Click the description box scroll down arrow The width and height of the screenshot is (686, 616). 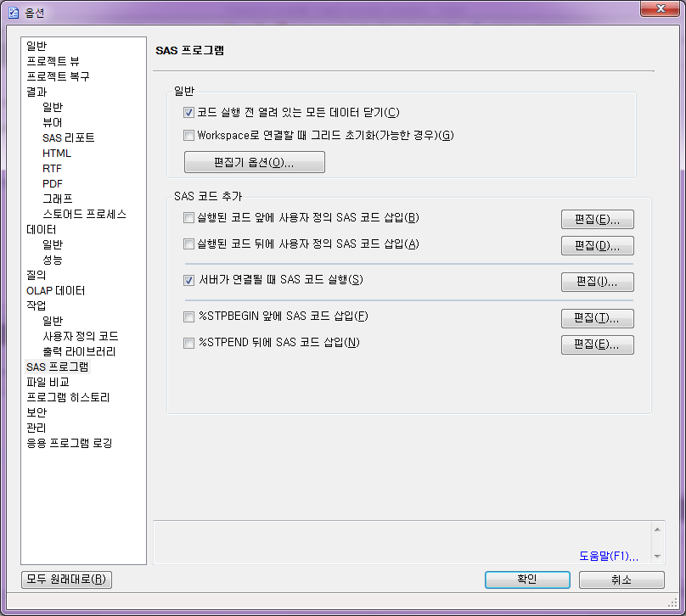click(657, 556)
